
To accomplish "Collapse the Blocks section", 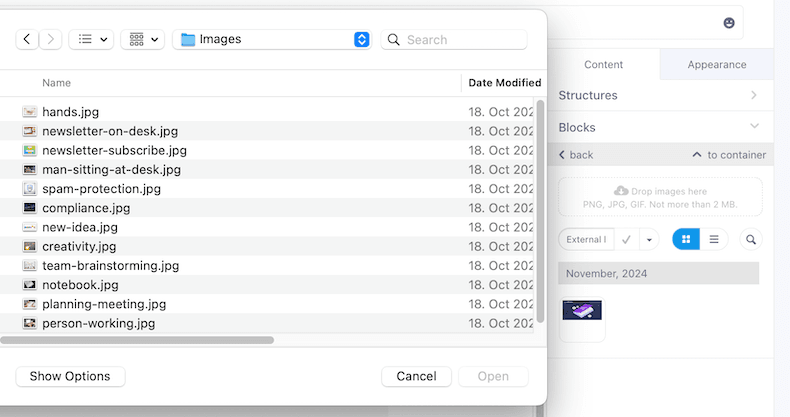I will 661,127.
